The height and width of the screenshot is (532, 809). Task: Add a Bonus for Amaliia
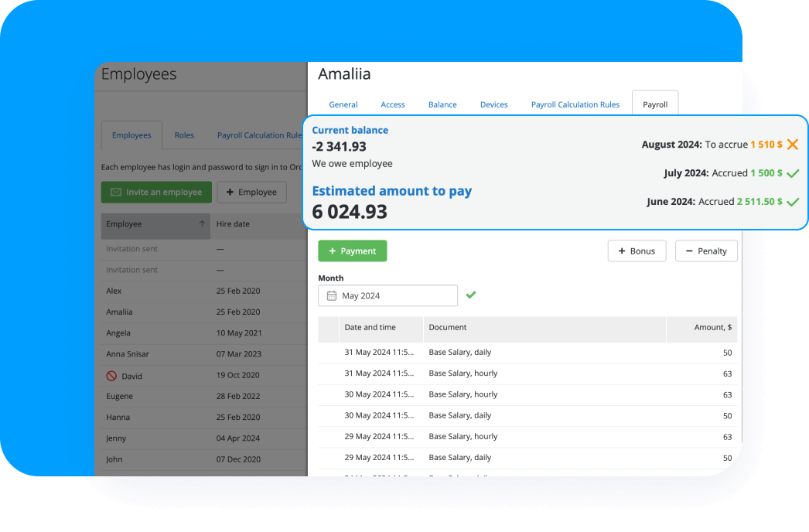pyautogui.click(x=637, y=251)
